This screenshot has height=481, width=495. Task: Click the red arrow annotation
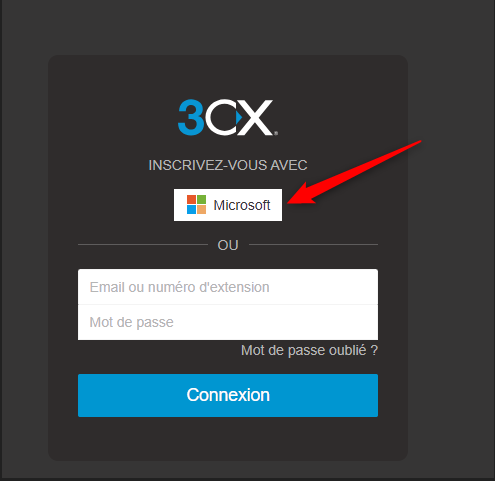[354, 172]
